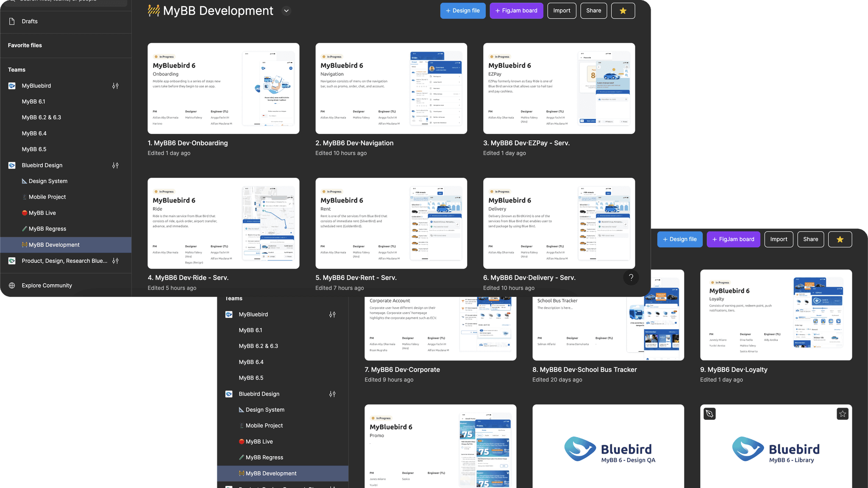Screen dimensions: 868x488
Task: Toggle the favorite star in background window
Action: (x=840, y=239)
